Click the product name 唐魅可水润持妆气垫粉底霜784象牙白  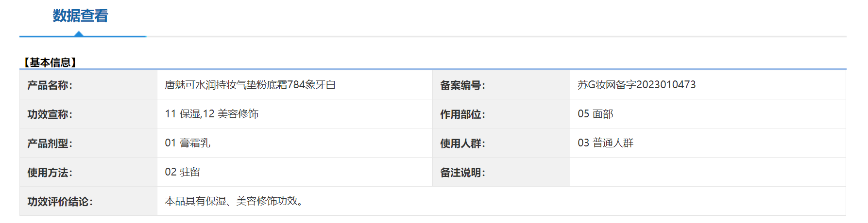pos(250,85)
